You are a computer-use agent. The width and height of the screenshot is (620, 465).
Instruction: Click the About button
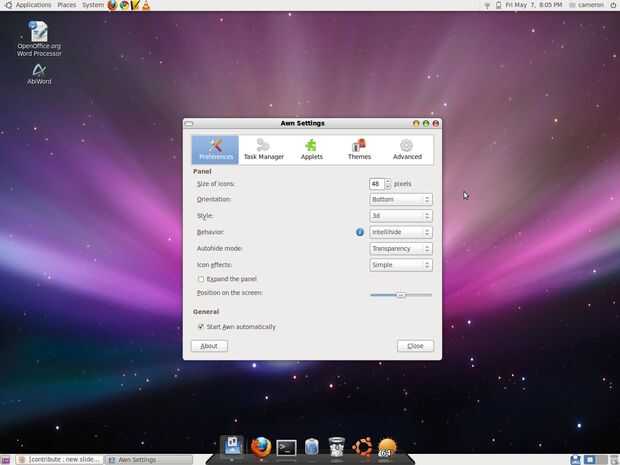[209, 346]
